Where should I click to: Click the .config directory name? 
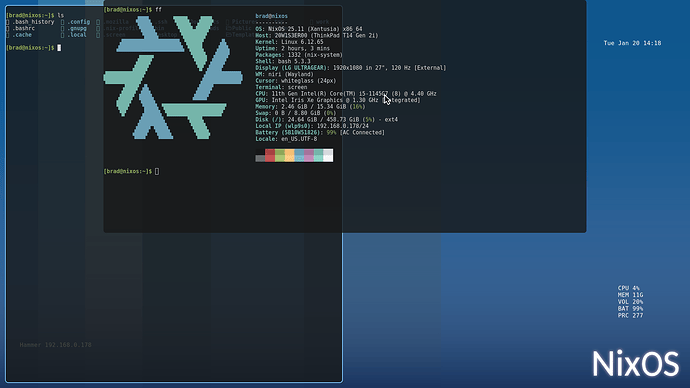(x=78, y=22)
